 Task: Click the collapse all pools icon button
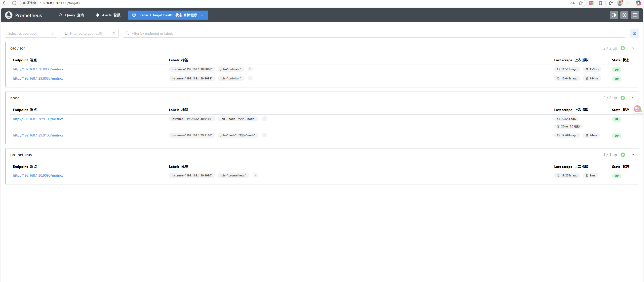point(634,33)
